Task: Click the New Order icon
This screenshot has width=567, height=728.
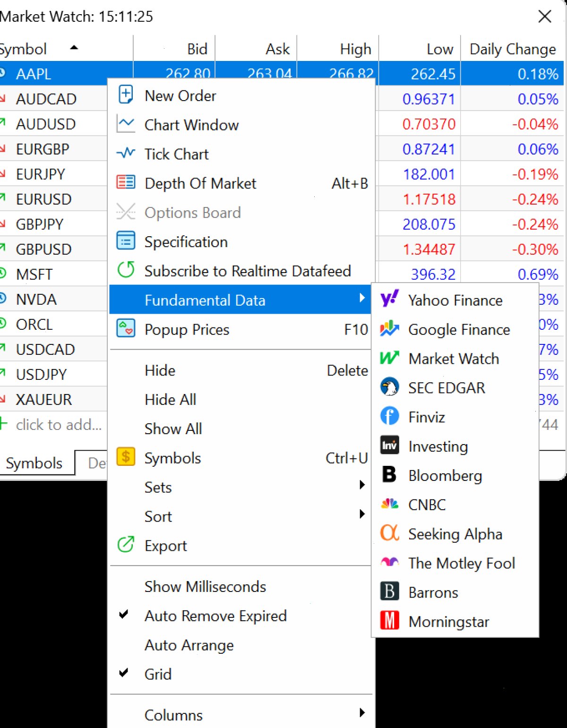Action: (126, 94)
